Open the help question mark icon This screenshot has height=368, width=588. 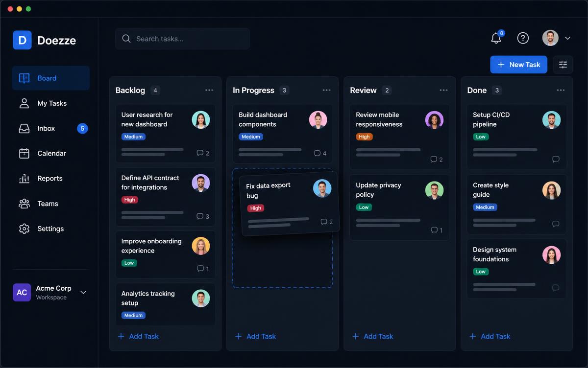click(x=523, y=38)
